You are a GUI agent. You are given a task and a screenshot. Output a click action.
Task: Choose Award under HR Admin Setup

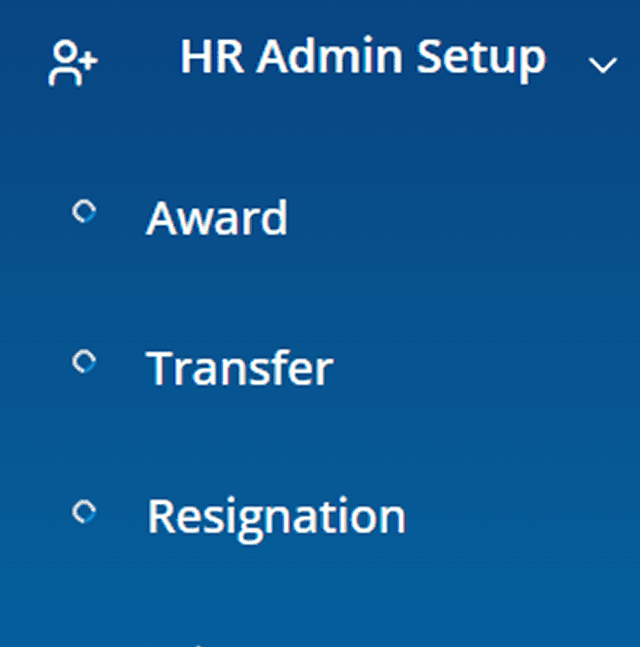pyautogui.click(x=217, y=218)
